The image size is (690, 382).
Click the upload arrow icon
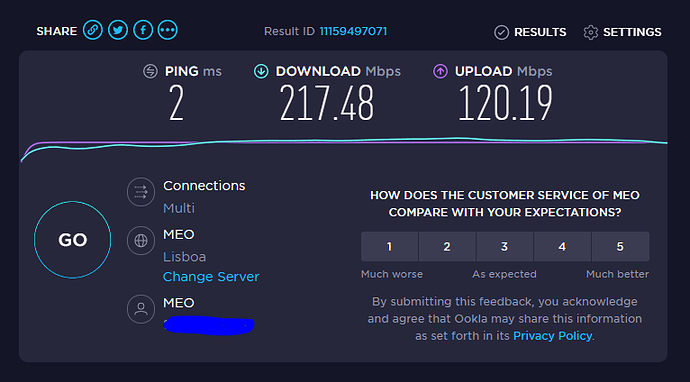point(440,71)
